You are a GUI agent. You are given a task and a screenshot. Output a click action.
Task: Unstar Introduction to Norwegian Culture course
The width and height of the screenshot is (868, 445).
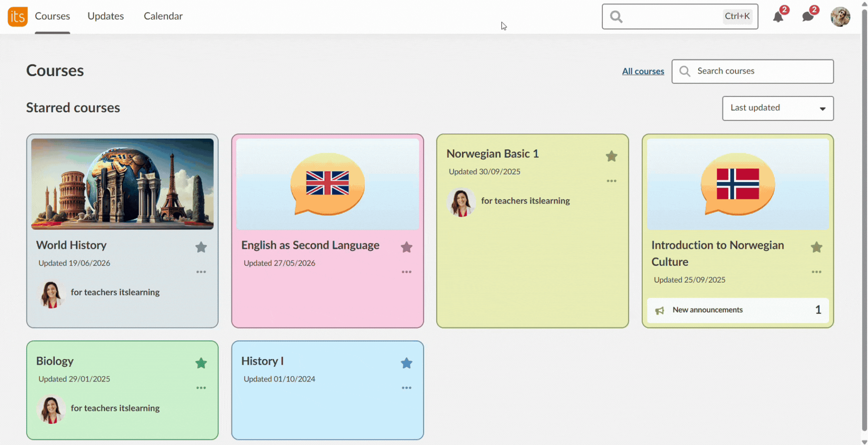[816, 247]
